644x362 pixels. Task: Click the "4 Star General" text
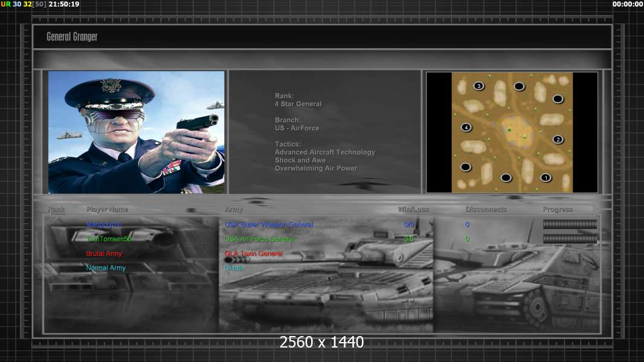[x=298, y=104]
